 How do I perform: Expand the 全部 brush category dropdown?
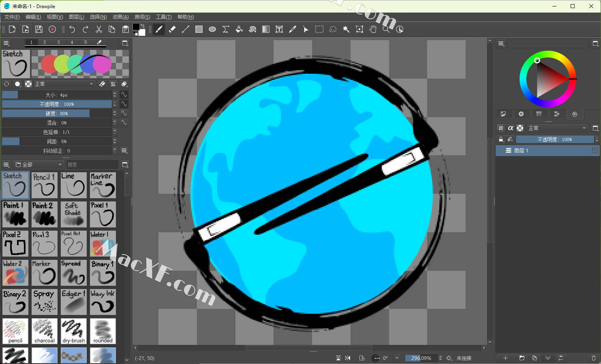pos(39,165)
